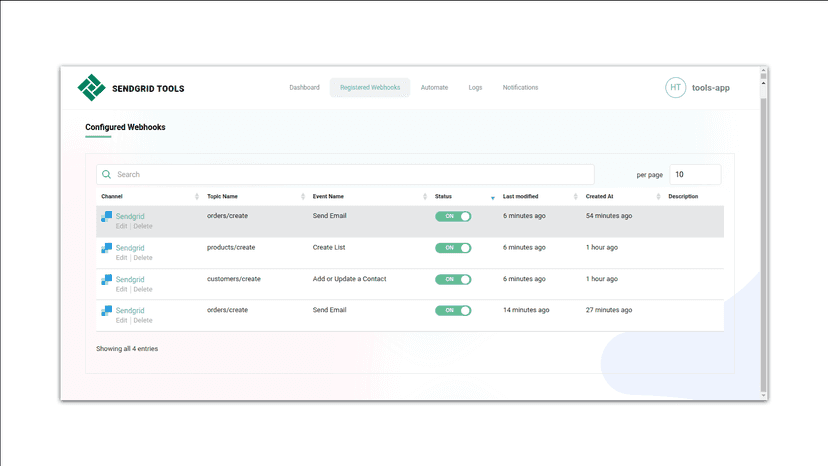
Task: Open Sendgrid link of row created 54 minutes ago
Action: (x=130, y=216)
